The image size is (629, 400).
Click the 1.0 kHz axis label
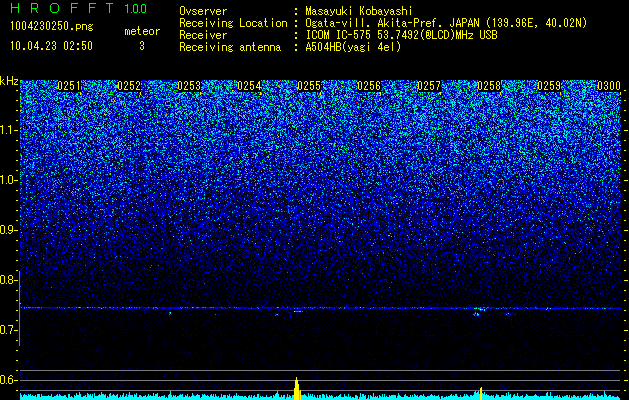[x=9, y=180]
